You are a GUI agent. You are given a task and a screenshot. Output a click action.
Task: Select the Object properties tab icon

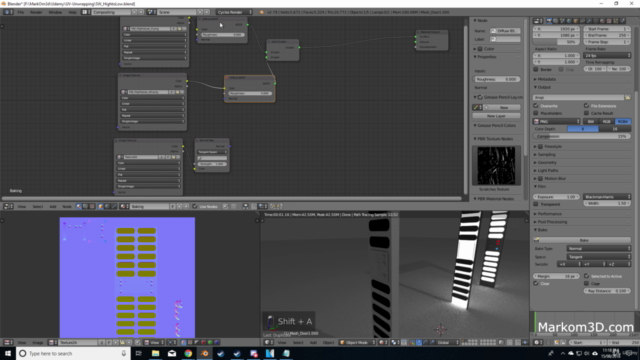(x=576, y=21)
